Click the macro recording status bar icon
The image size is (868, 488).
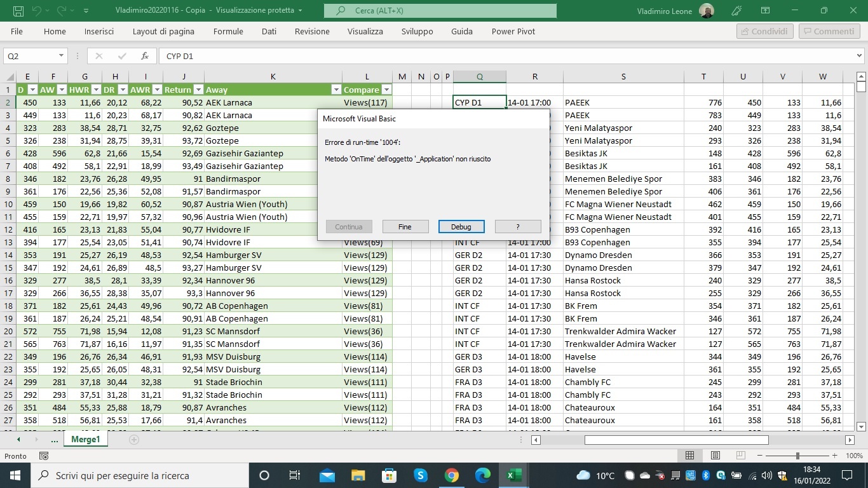pos(44,456)
